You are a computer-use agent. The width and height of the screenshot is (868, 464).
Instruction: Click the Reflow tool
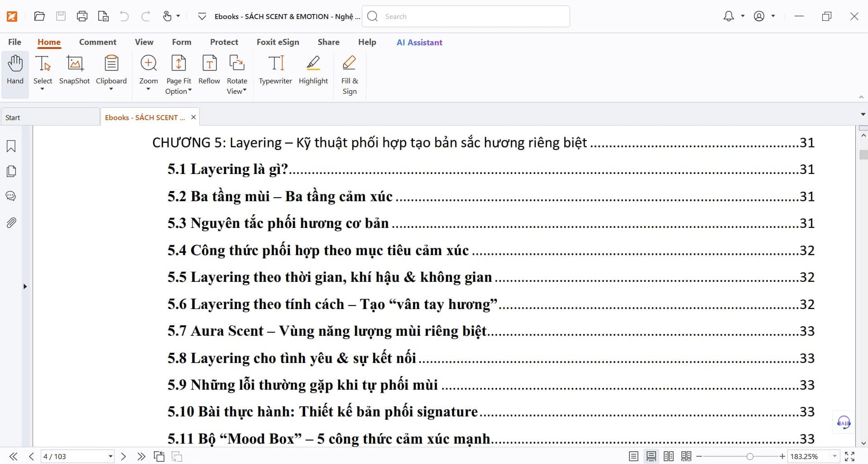(209, 71)
